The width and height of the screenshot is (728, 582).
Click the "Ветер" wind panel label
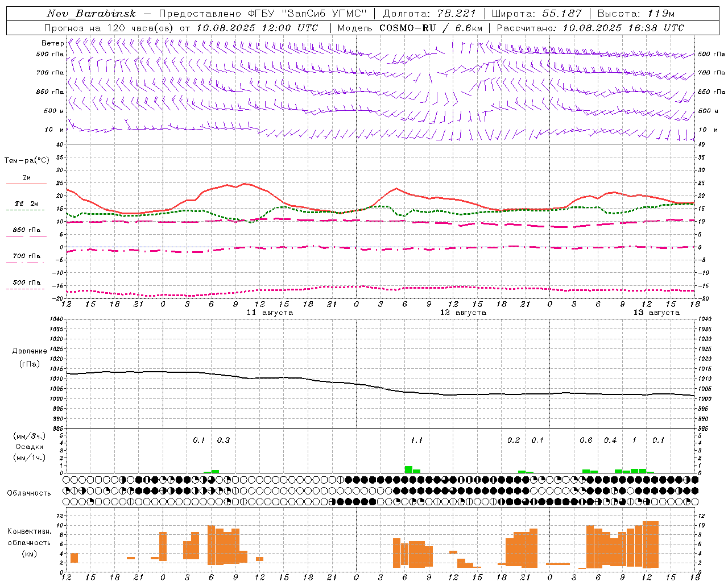(x=53, y=43)
